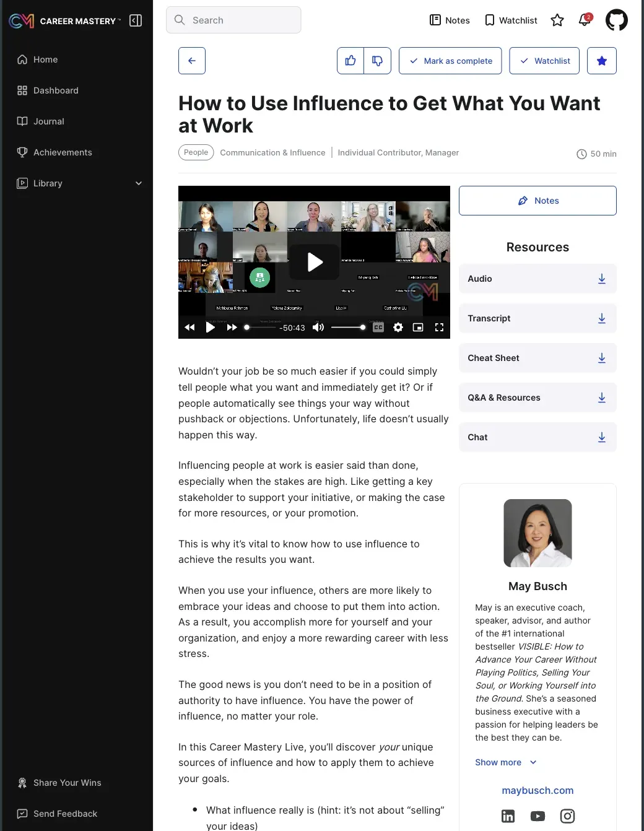Viewport: 644px width, 831px height.
Task: Mute the video volume
Action: (x=318, y=327)
